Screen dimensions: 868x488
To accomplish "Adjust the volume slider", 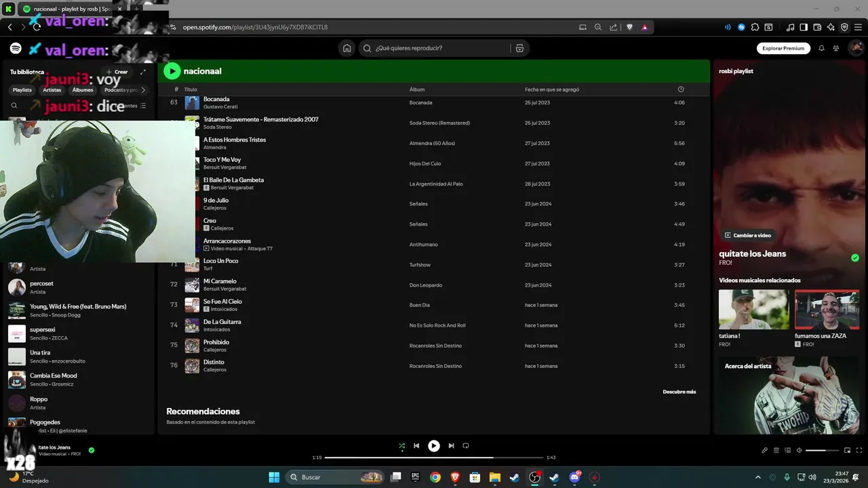I will (821, 451).
